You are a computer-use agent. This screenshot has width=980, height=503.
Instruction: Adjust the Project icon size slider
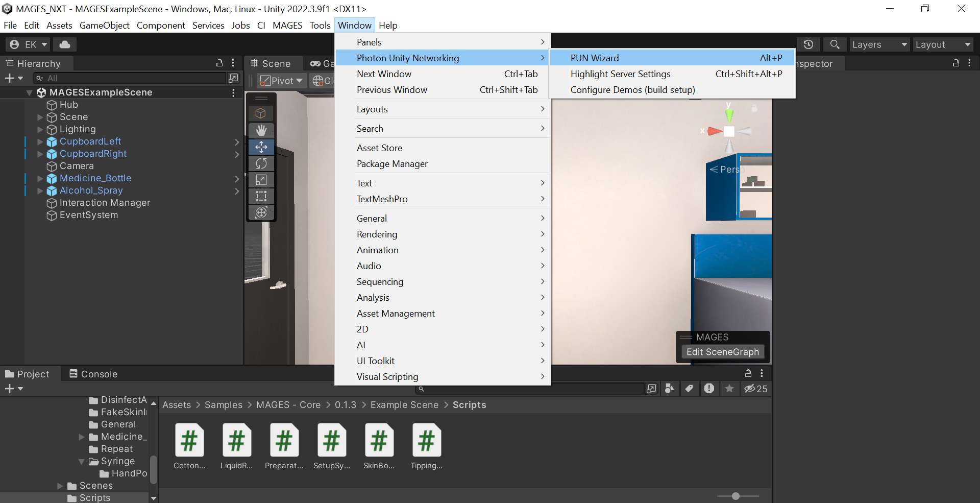(736, 496)
